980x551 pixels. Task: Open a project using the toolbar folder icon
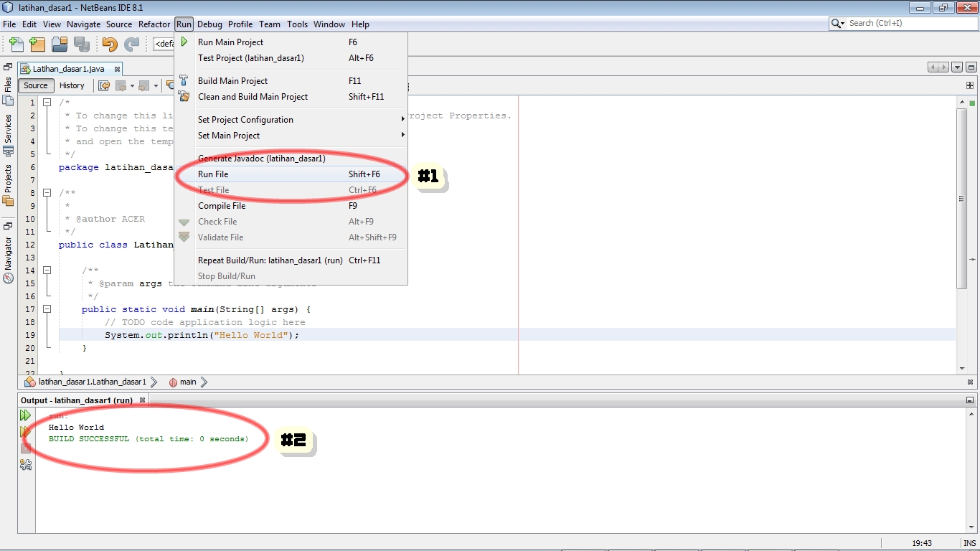click(x=60, y=44)
